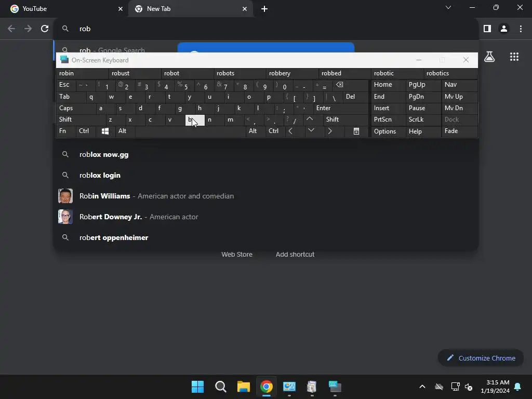Open Chrome Labs flask icon
The width and height of the screenshot is (532, 399).
(x=489, y=57)
